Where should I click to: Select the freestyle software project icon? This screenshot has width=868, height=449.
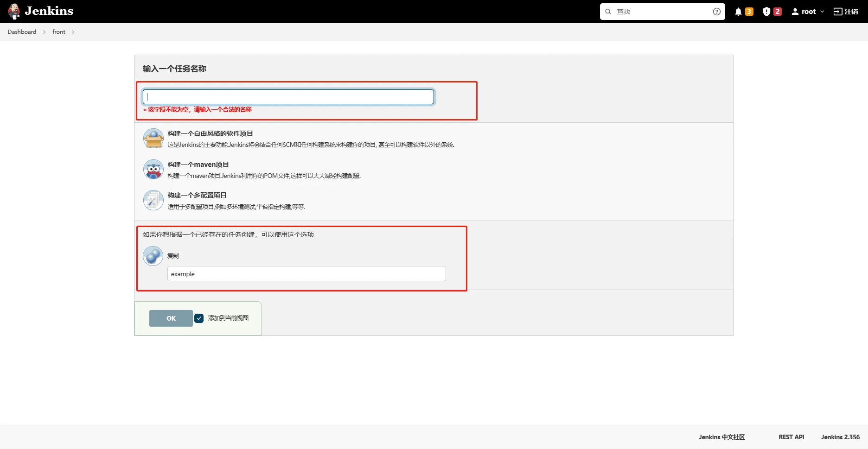pyautogui.click(x=153, y=139)
